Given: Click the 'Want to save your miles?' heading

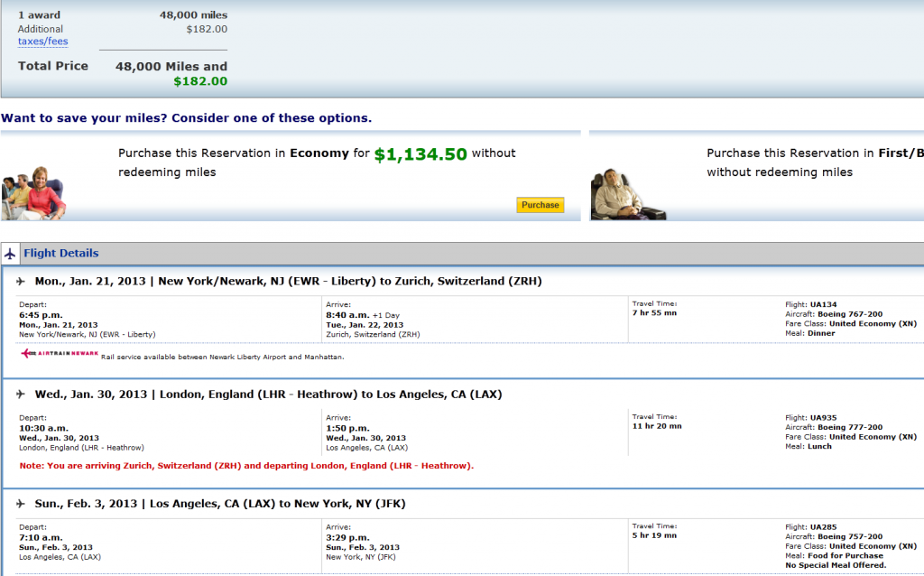Looking at the screenshot, I should (186, 118).
